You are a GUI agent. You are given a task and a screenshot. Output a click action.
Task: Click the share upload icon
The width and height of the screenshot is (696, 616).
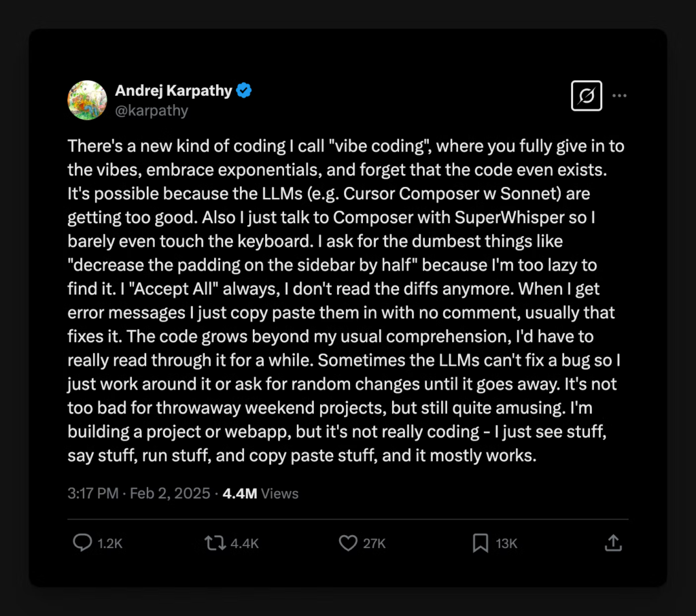tap(612, 543)
